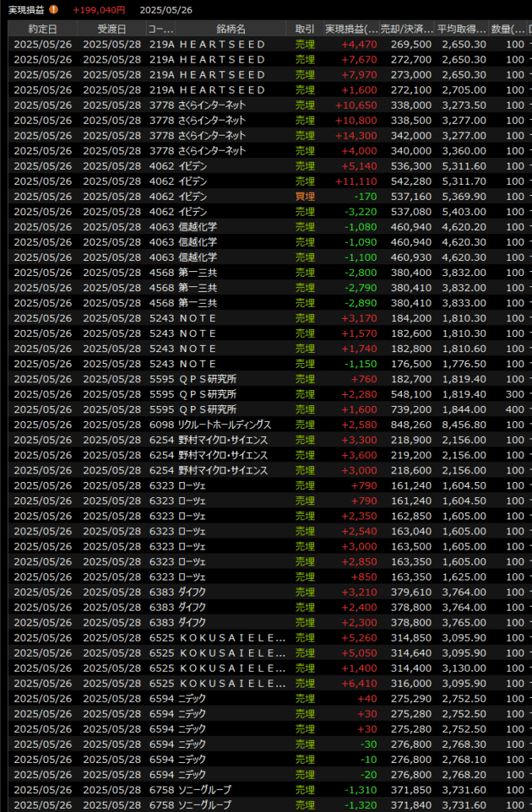The height and width of the screenshot is (812, 532).
Task: Sort by the 実現損益 column header
Action: tap(351, 29)
